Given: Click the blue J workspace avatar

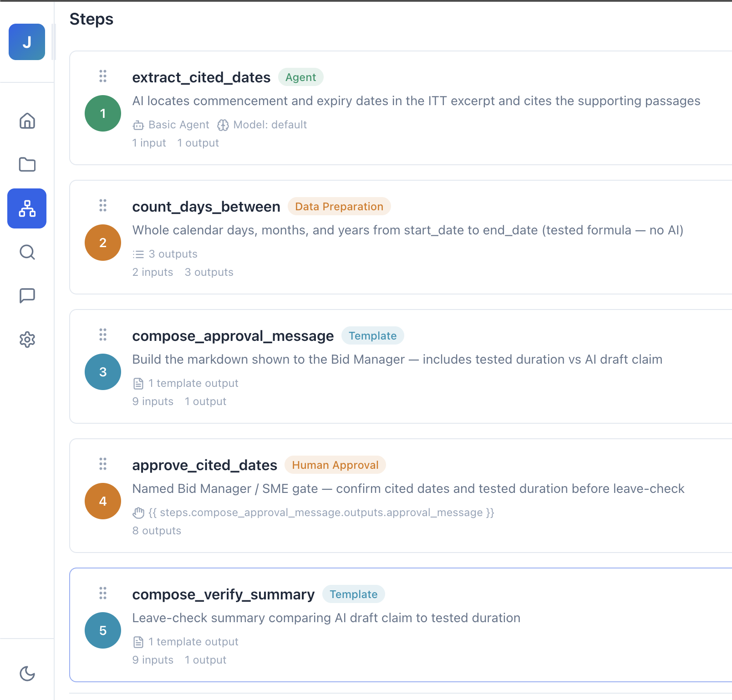Looking at the screenshot, I should point(27,42).
